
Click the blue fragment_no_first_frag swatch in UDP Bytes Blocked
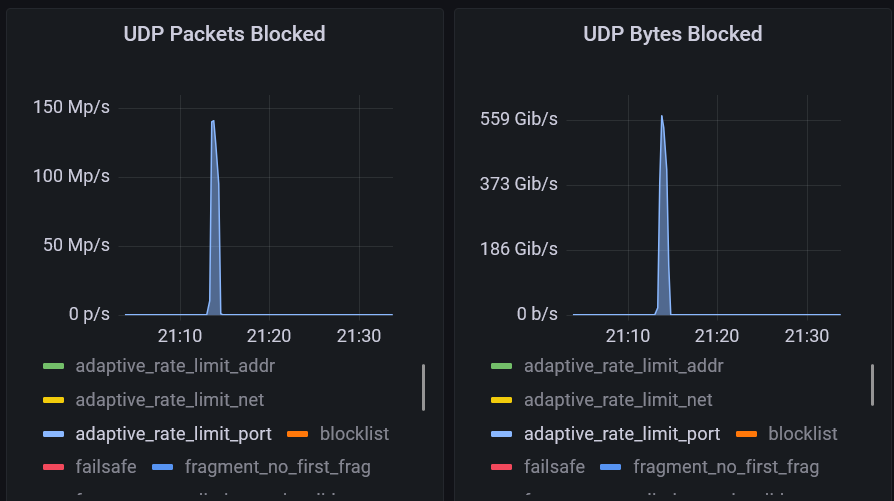[x=611, y=467]
